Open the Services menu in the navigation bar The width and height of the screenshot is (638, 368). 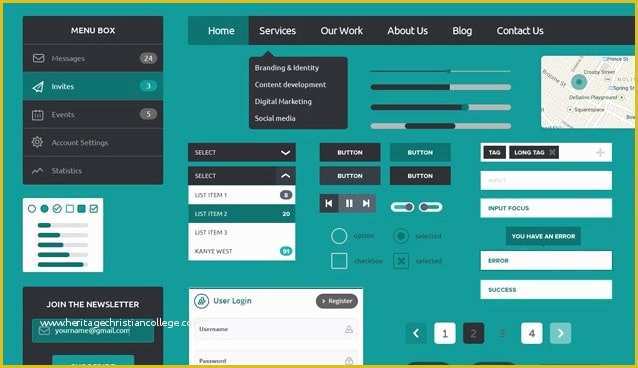[x=277, y=31]
